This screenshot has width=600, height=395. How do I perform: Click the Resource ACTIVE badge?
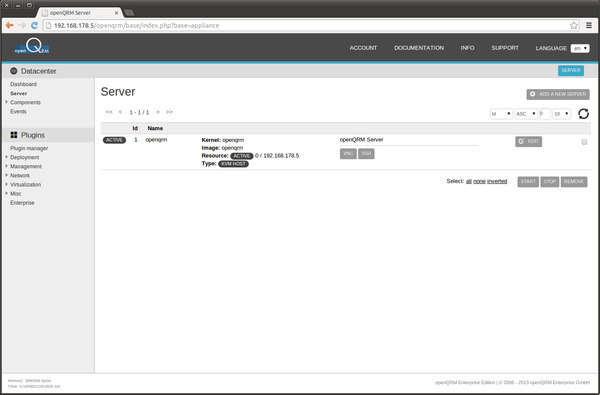pyautogui.click(x=241, y=156)
